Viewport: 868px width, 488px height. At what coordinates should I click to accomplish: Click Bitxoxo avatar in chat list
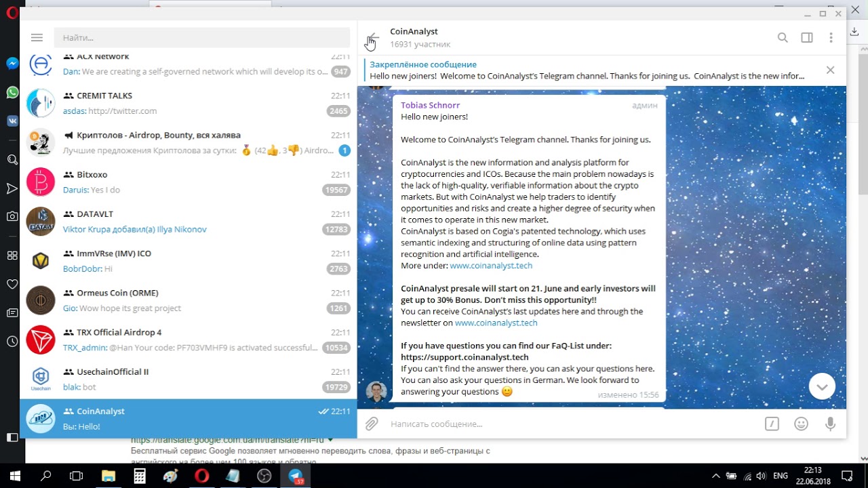pos(41,182)
